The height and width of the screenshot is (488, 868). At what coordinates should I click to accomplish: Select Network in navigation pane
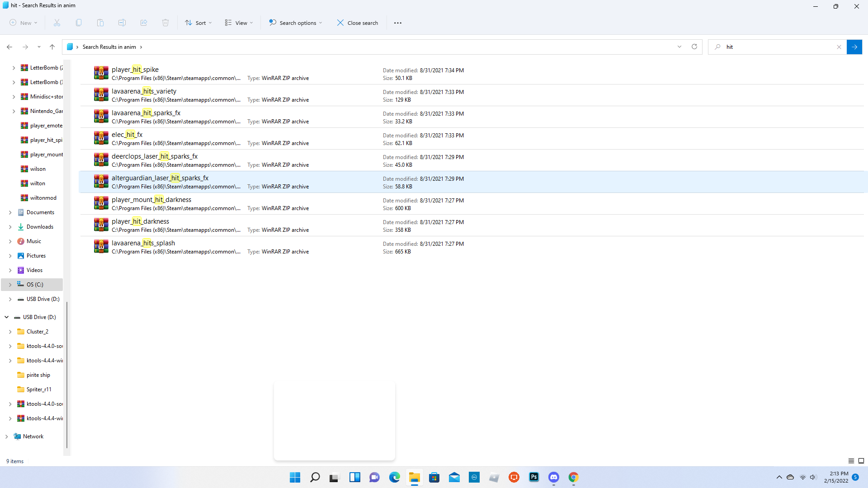tap(33, 436)
